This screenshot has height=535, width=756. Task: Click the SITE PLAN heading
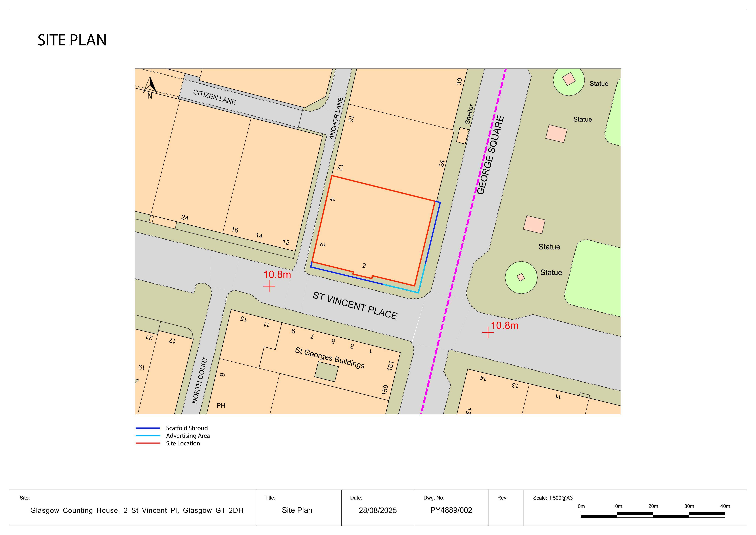coord(72,40)
